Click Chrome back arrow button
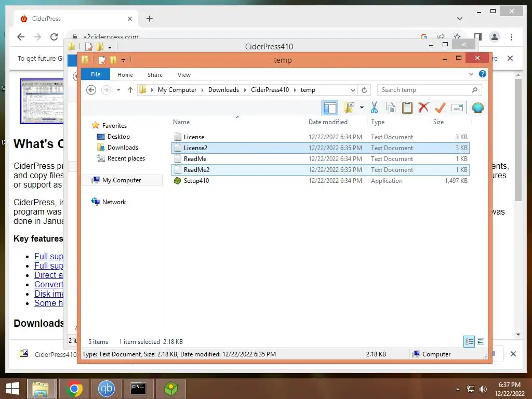The height and width of the screenshot is (399, 532). pyautogui.click(x=21, y=37)
